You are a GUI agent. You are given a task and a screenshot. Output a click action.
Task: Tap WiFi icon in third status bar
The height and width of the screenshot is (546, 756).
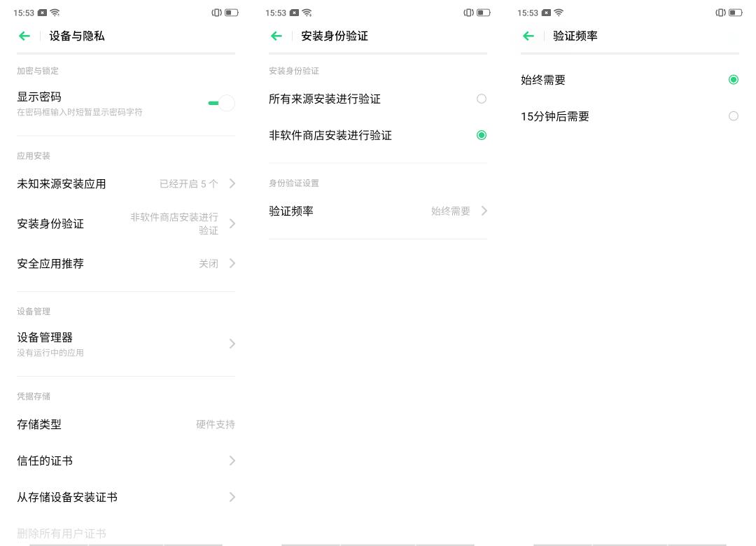559,13
